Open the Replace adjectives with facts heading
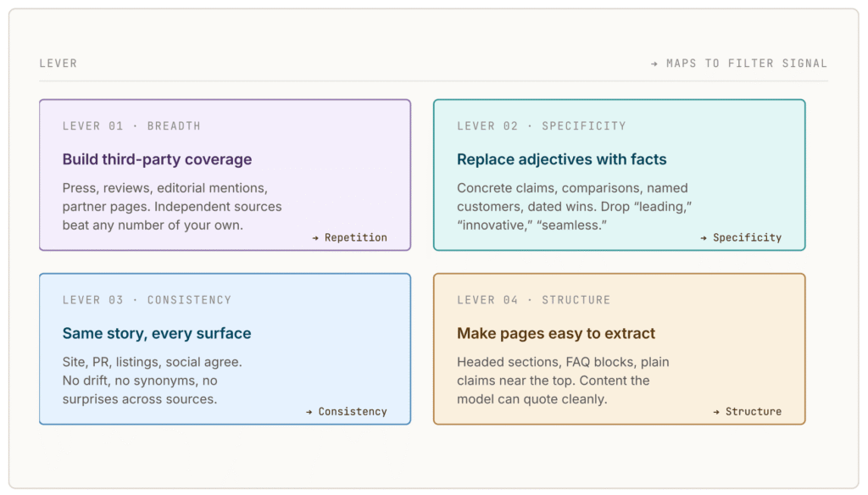The height and width of the screenshot is (495, 868). pyautogui.click(x=561, y=159)
